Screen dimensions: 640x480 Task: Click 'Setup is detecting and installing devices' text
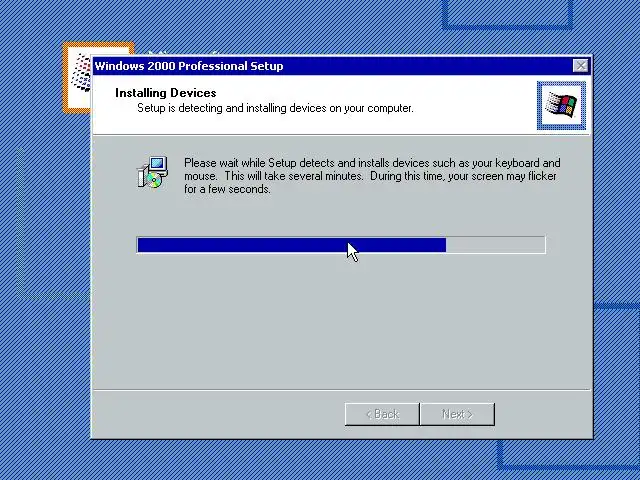pos(275,108)
